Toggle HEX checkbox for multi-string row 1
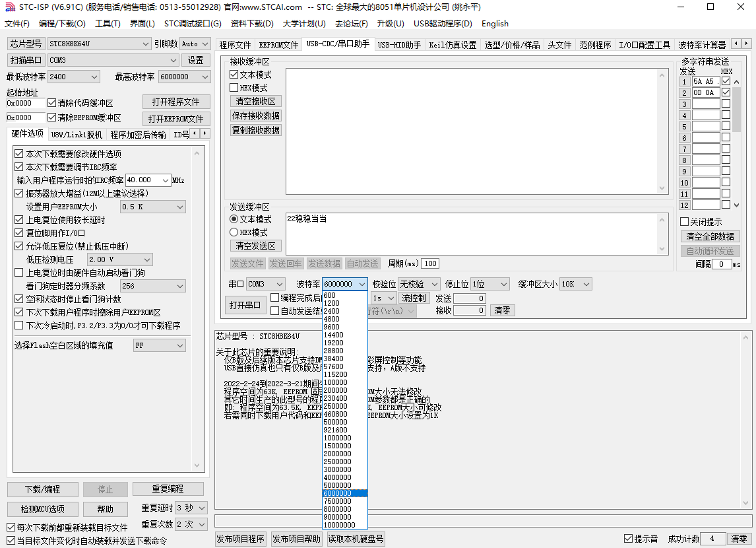The width and height of the screenshot is (756, 548). pos(726,81)
